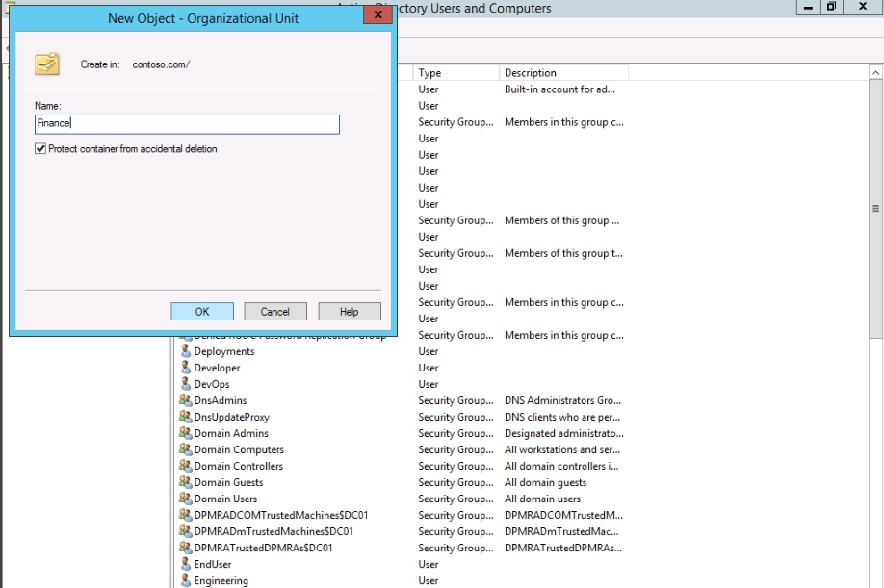Click the DevOps user icon
The image size is (884, 588).
tap(186, 384)
